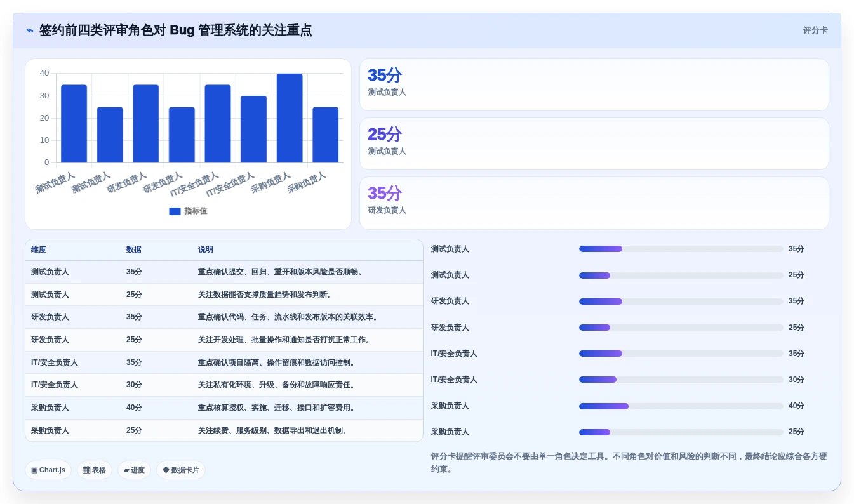
Task: Click the page title about Bug 管理系统
Action: pos(175,30)
